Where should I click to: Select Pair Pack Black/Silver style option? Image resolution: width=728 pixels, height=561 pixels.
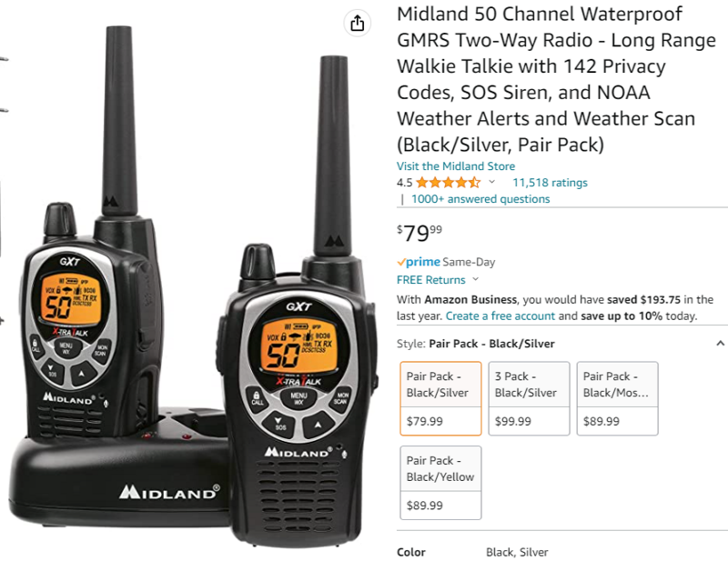coord(440,398)
